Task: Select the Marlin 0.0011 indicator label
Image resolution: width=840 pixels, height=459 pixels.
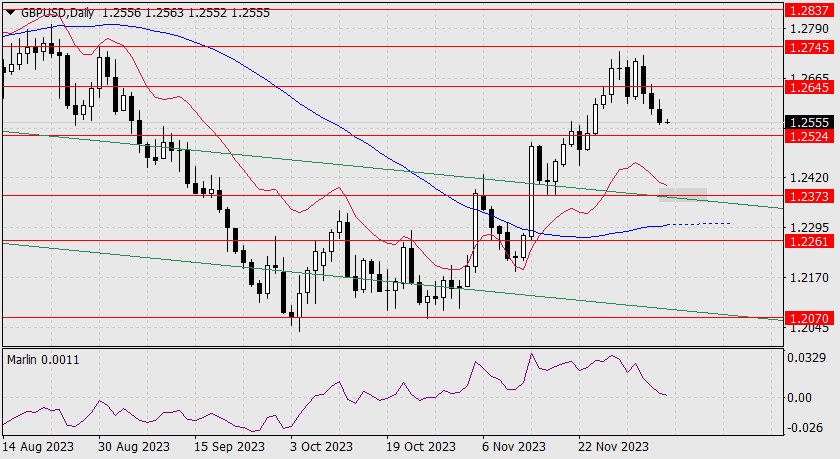Action: pos(43,360)
